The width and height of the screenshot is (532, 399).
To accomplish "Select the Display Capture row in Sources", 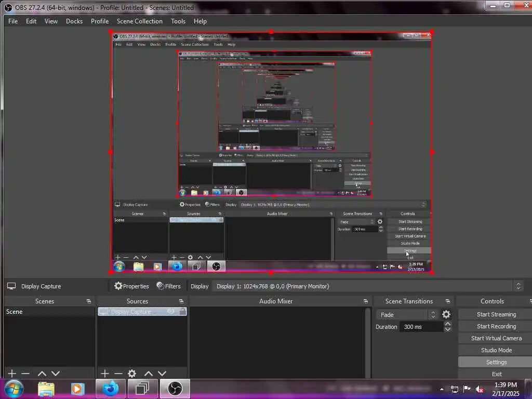I will (142, 312).
